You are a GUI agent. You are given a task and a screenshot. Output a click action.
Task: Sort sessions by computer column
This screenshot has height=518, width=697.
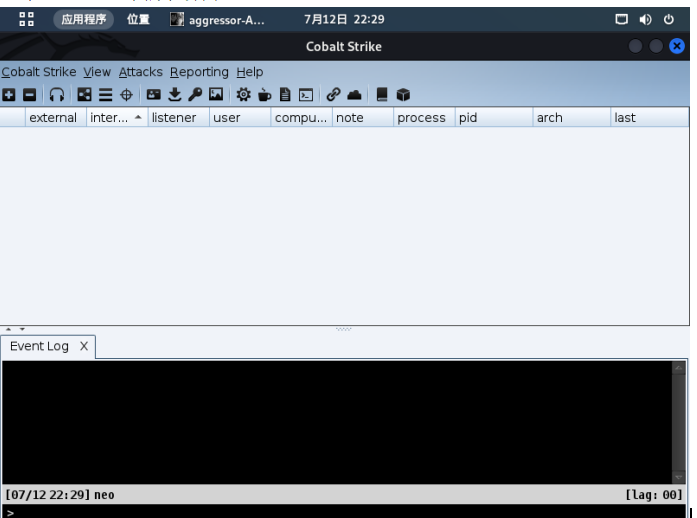pyautogui.click(x=301, y=118)
